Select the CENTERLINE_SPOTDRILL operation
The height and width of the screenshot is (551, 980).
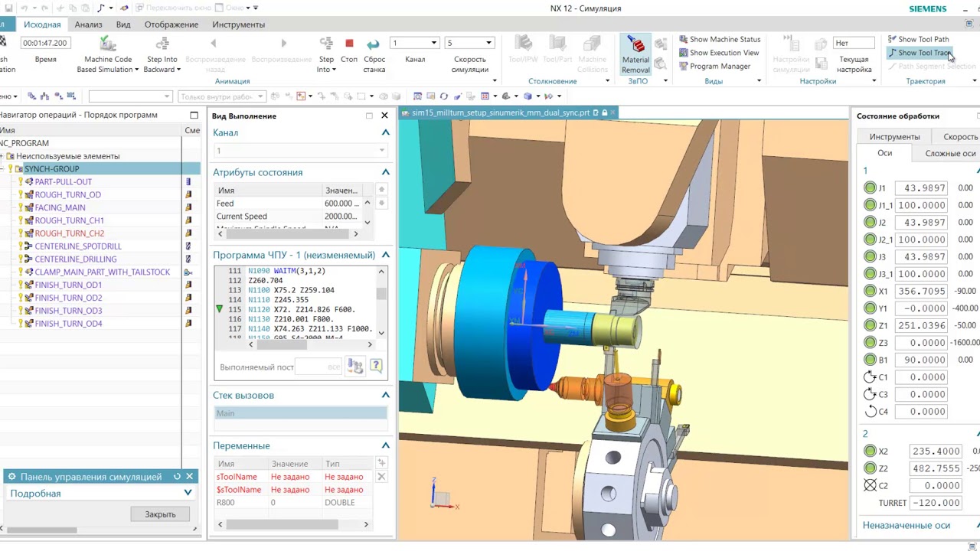click(78, 246)
